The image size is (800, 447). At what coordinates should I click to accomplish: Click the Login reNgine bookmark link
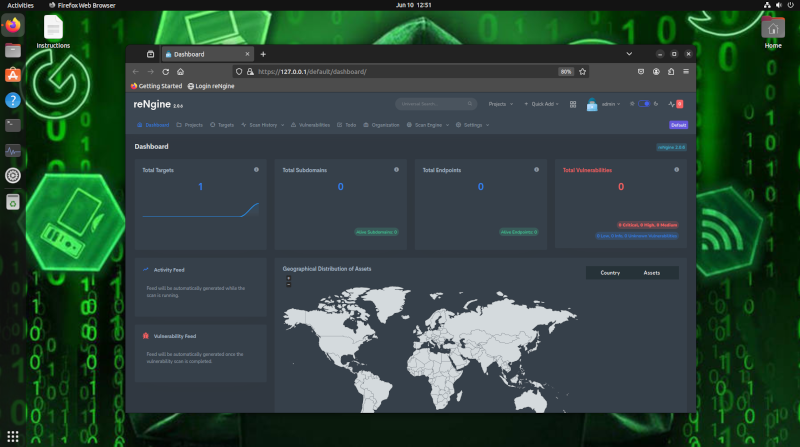tap(213, 86)
